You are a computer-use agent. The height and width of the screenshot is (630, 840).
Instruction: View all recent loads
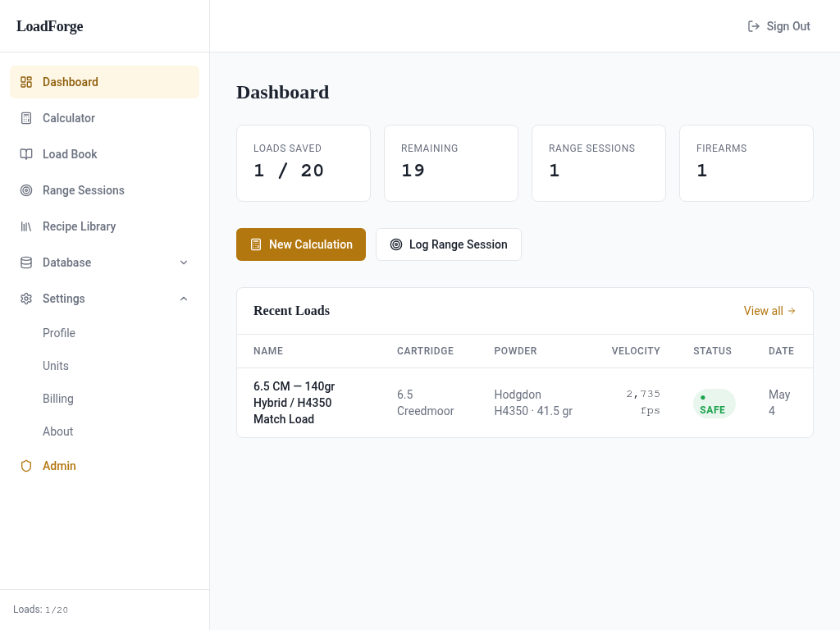(x=769, y=311)
